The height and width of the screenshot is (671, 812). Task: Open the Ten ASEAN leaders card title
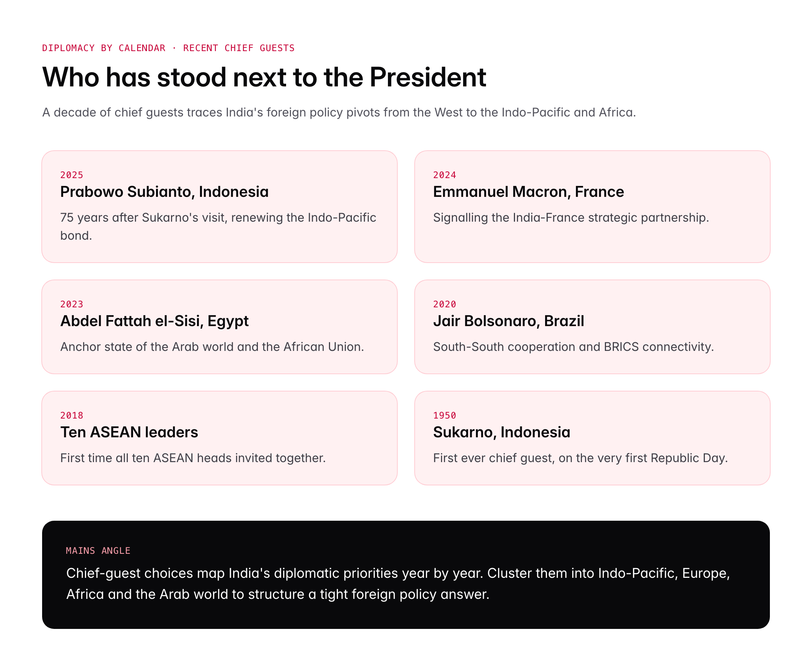coord(129,432)
